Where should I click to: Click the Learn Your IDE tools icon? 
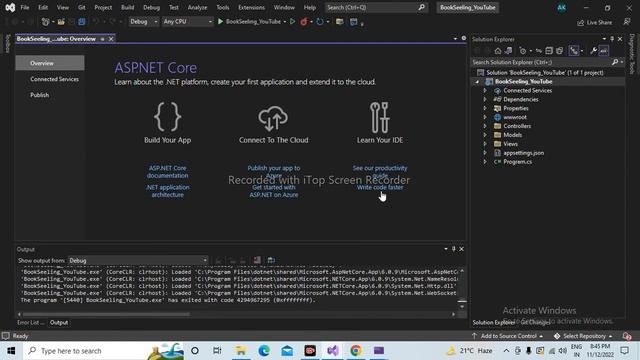(380, 118)
